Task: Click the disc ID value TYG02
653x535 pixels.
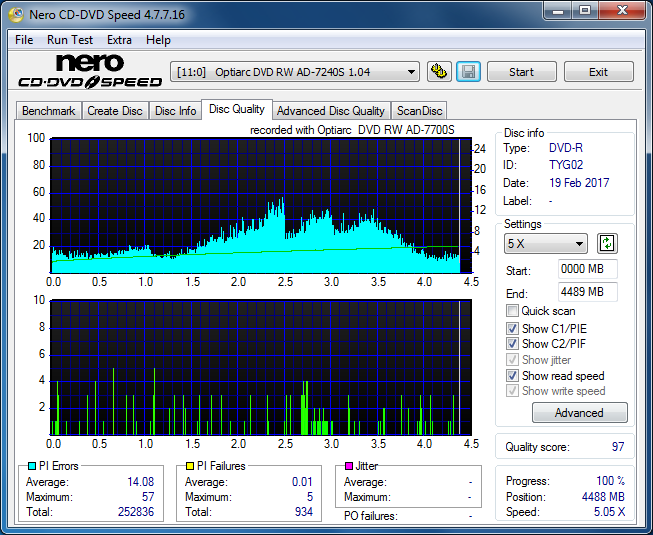Action: pos(566,165)
